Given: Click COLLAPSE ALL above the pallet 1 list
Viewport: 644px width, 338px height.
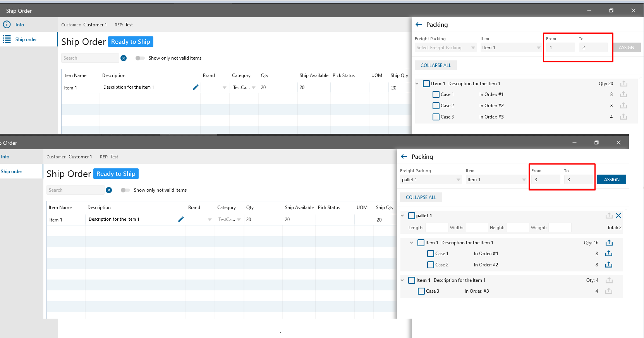Looking at the screenshot, I should click(421, 197).
